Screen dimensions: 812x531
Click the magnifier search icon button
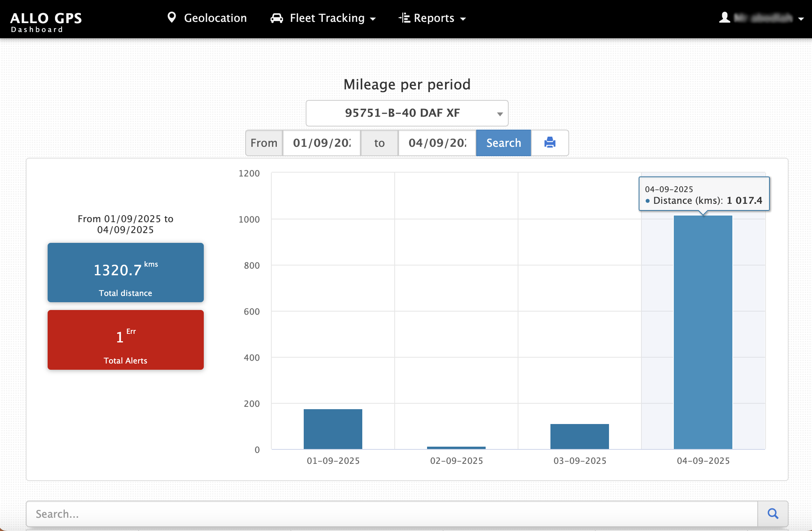point(773,513)
